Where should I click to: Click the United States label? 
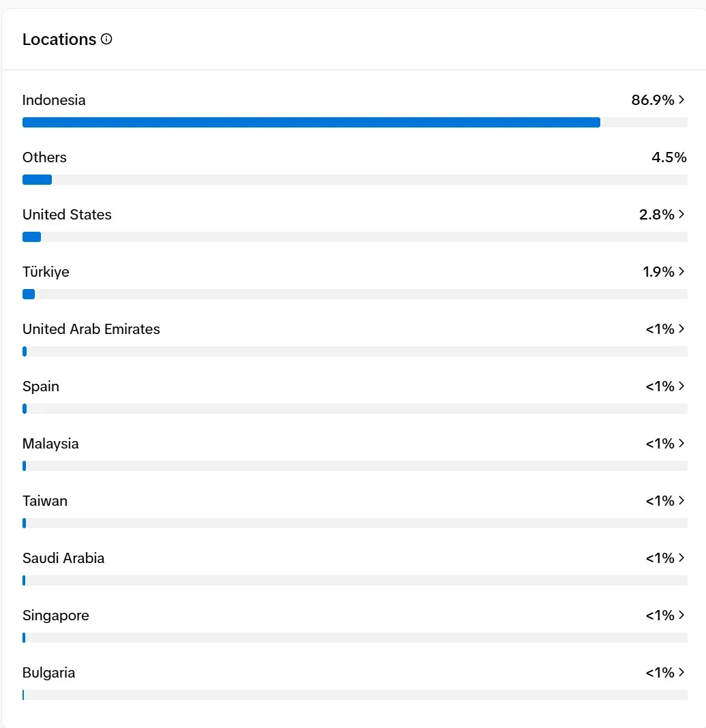pos(67,215)
